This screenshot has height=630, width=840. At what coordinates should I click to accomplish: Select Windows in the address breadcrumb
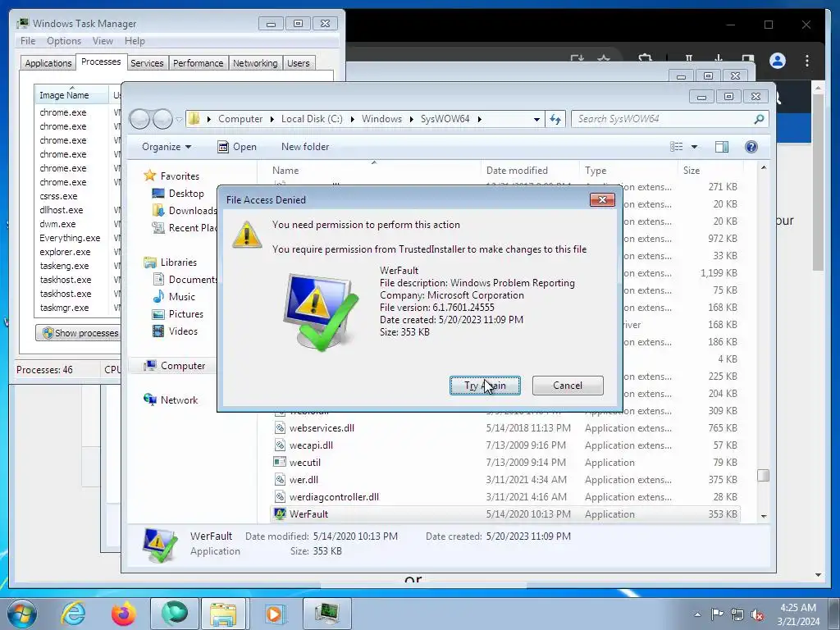tap(381, 119)
